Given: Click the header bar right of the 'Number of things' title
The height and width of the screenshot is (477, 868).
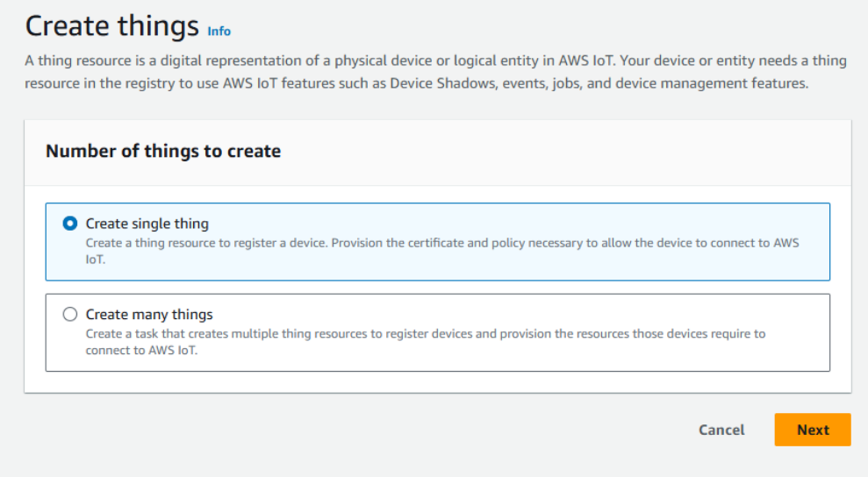Looking at the screenshot, I should [x=570, y=152].
